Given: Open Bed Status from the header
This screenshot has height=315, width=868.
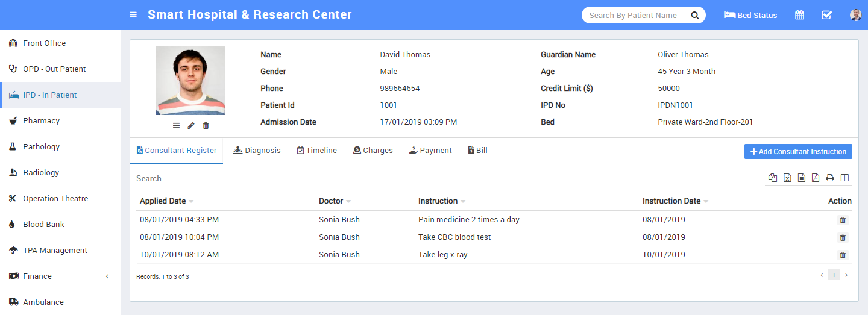Looking at the screenshot, I should click(x=750, y=15).
